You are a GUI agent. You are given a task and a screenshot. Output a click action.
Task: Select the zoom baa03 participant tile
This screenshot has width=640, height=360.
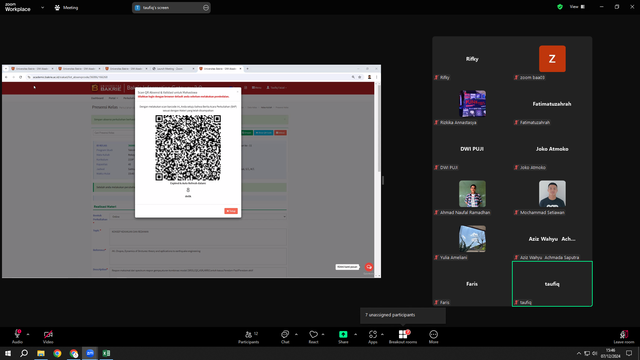(552, 59)
